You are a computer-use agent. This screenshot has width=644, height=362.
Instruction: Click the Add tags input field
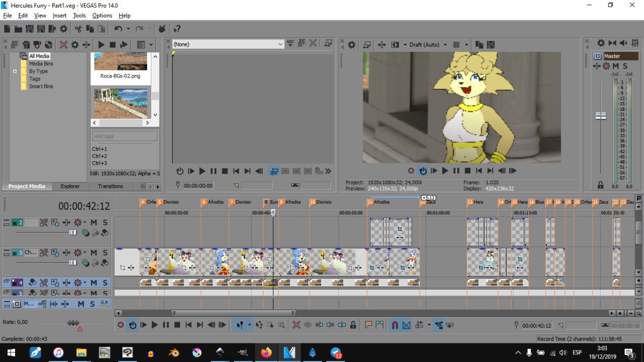(125, 136)
